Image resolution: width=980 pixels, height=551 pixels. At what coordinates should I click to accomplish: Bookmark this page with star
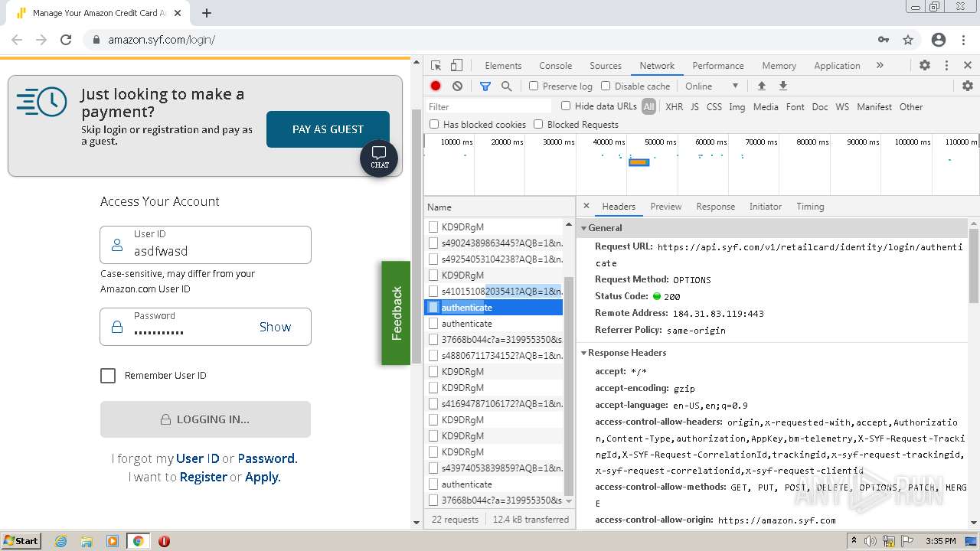908,40
